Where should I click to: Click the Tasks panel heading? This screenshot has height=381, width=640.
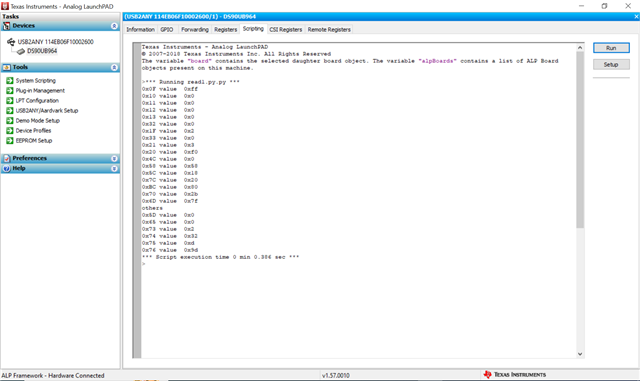(x=11, y=16)
